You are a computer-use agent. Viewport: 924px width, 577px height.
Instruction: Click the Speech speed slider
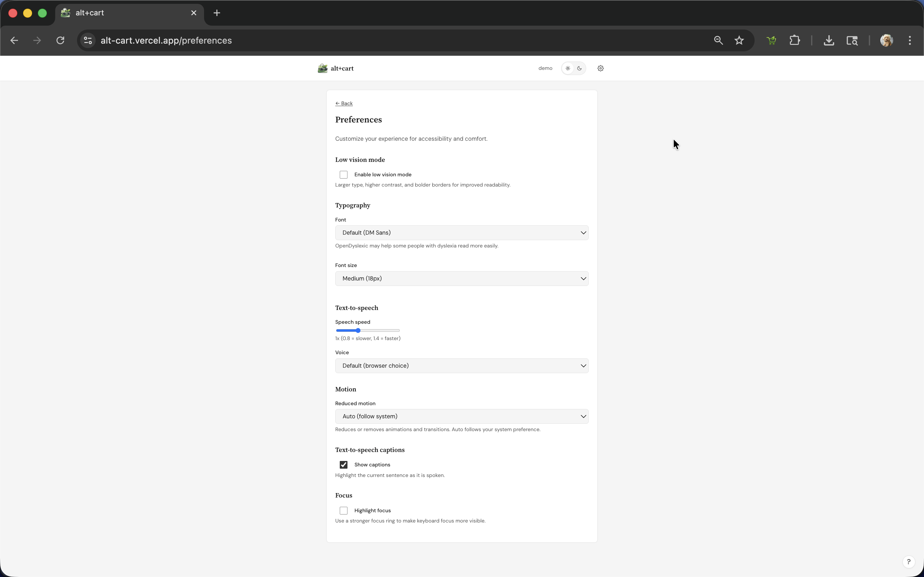(x=368, y=330)
